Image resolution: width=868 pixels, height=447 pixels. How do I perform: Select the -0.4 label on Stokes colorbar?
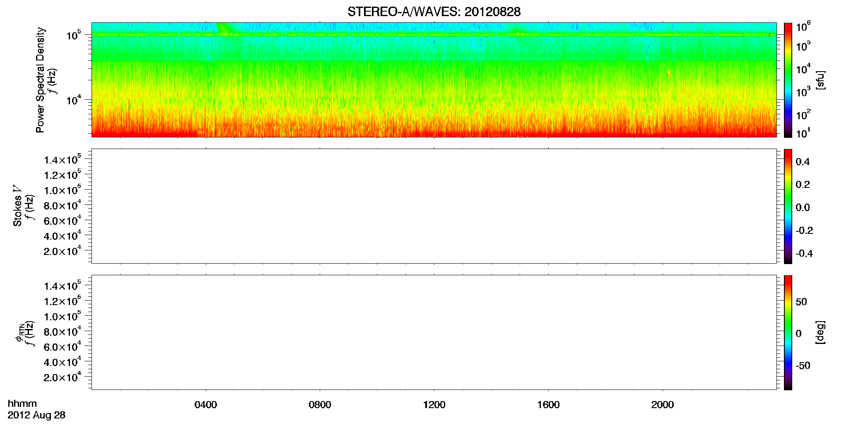pyautogui.click(x=804, y=253)
